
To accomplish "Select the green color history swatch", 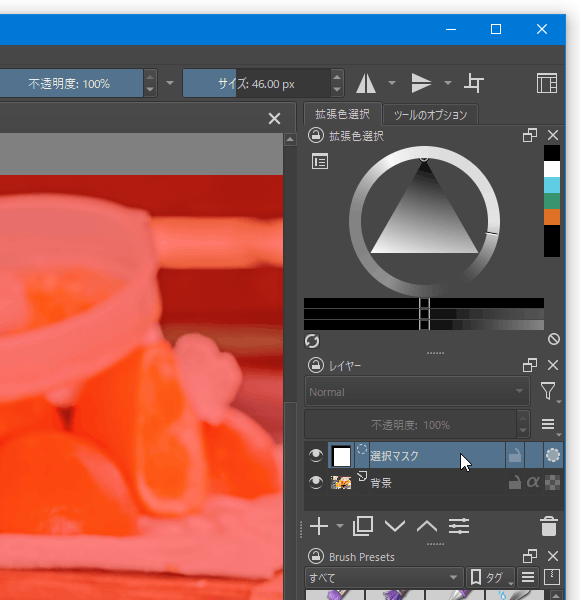I will pyautogui.click(x=552, y=201).
